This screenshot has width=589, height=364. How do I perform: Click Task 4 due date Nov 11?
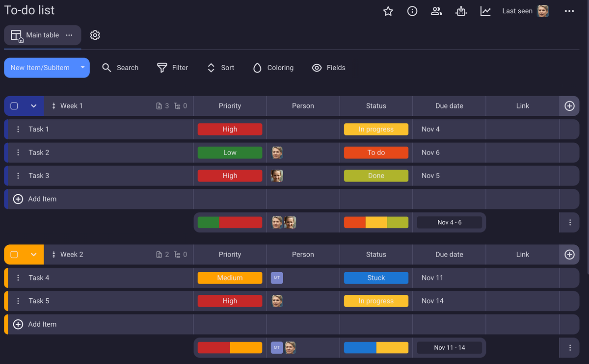coord(432,278)
